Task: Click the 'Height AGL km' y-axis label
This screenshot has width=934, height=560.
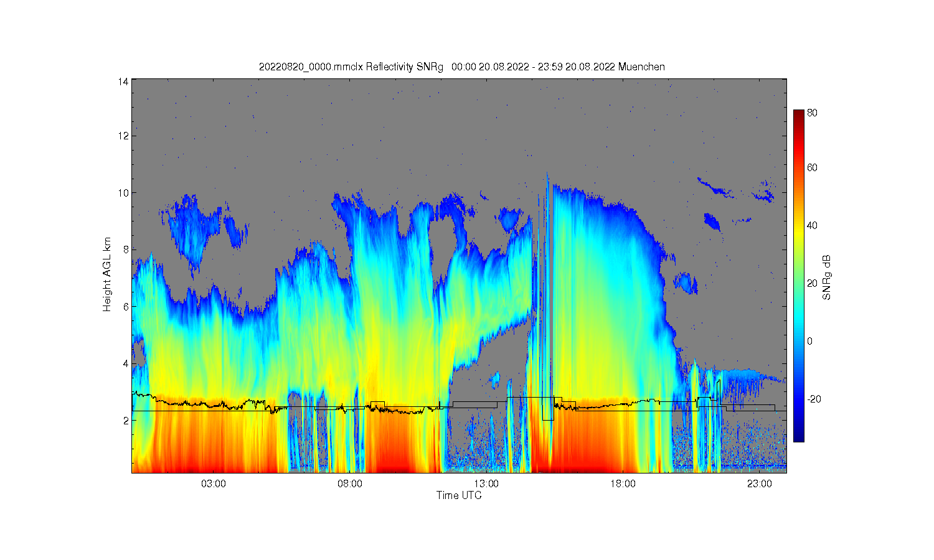Action: coord(107,275)
